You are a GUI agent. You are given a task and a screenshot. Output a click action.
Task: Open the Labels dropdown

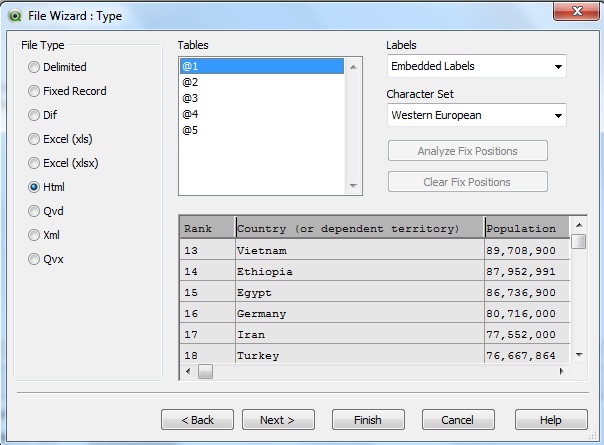point(476,67)
